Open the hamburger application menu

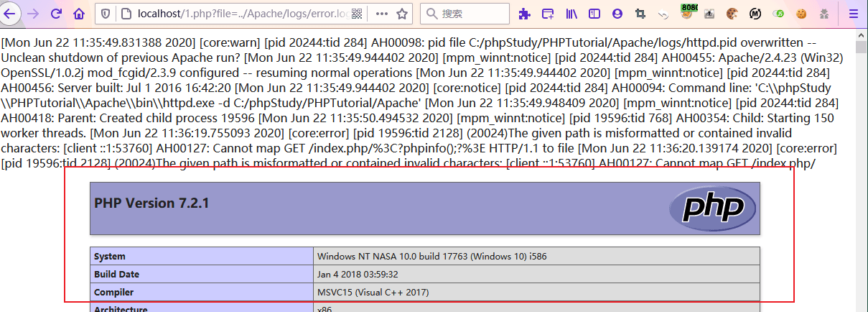854,14
